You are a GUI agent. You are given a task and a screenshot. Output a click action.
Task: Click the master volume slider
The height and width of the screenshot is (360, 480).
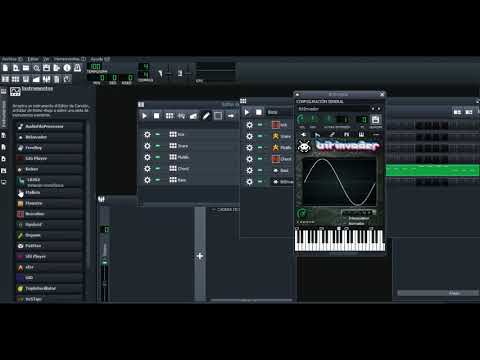point(169,72)
